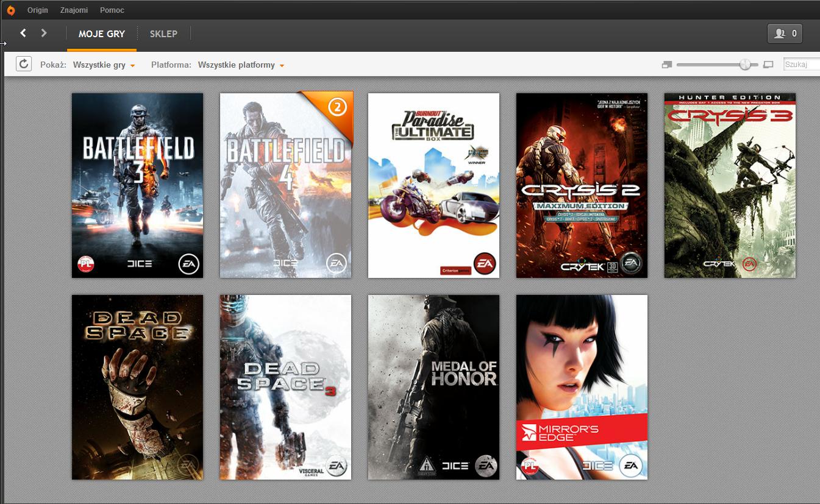Click the orange notification badge on Battlefield 4
820x504 pixels.
click(337, 108)
